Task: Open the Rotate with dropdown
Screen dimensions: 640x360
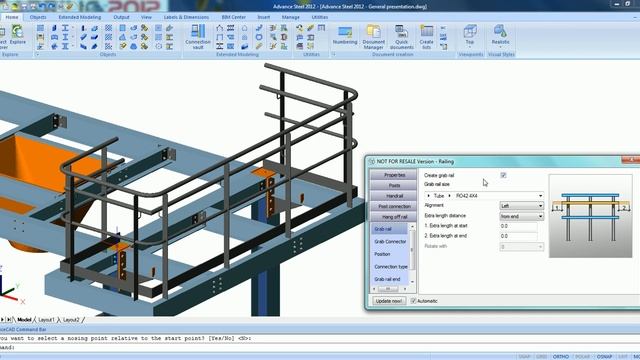Action: [x=522, y=247]
